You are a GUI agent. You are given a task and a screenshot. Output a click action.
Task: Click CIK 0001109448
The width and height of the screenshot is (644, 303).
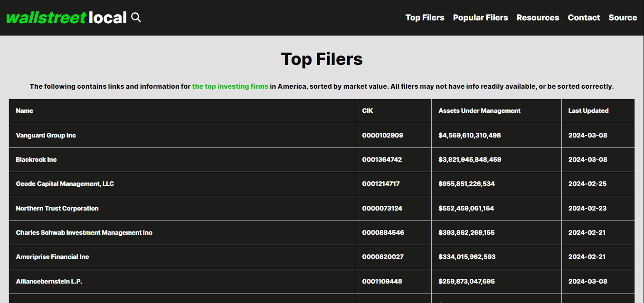tap(382, 281)
